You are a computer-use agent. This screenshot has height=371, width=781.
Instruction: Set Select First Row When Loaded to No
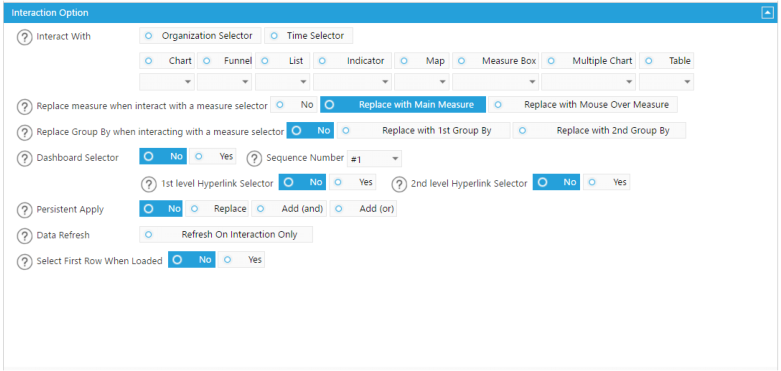tap(192, 259)
